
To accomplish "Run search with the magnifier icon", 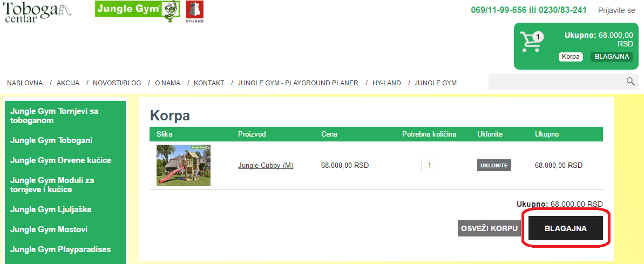I will [631, 82].
